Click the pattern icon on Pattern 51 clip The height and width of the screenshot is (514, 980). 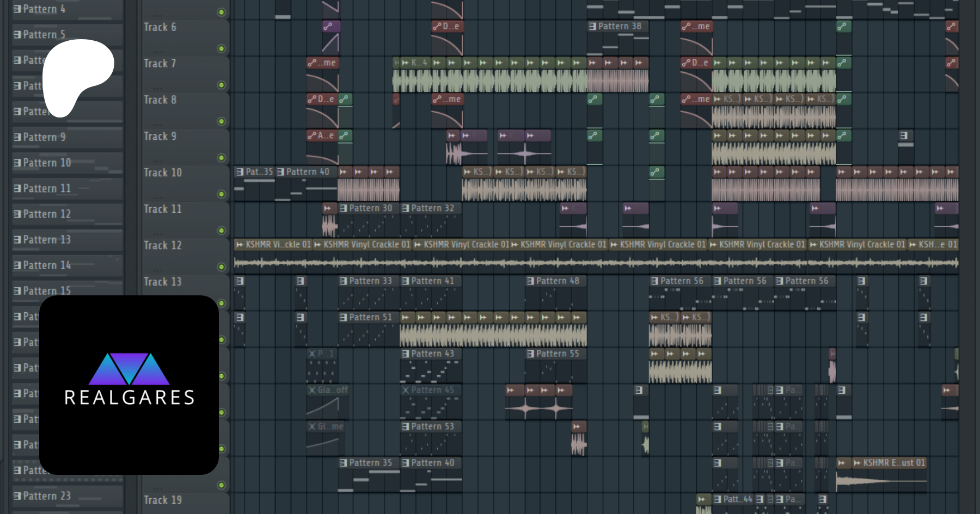[344, 317]
